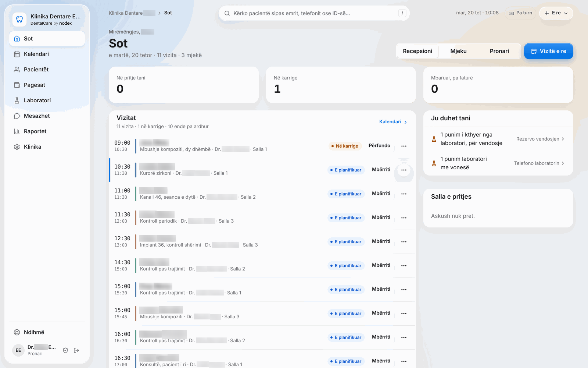Image resolution: width=588 pixels, height=368 pixels.
Task: Open more options for the 09:00 visit
Action: [x=404, y=146]
